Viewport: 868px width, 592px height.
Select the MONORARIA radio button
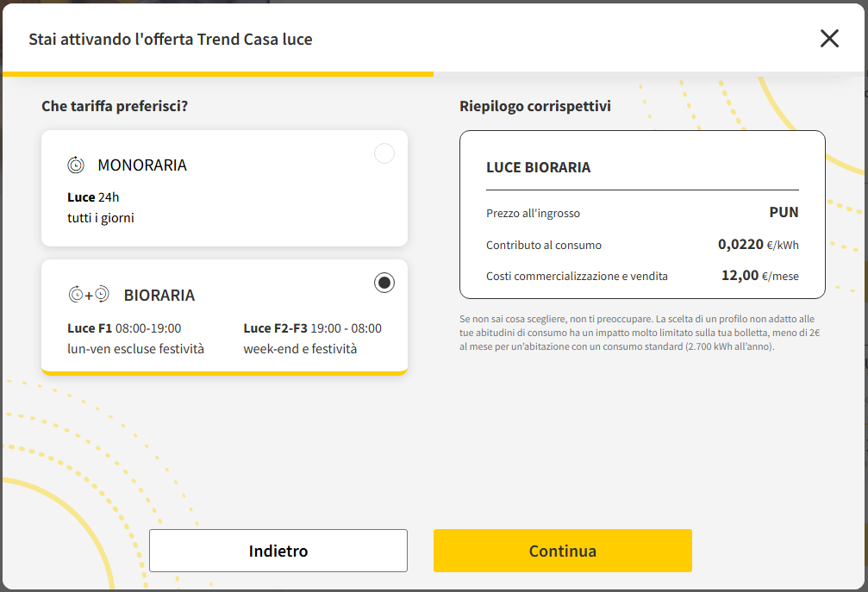pyautogui.click(x=384, y=153)
